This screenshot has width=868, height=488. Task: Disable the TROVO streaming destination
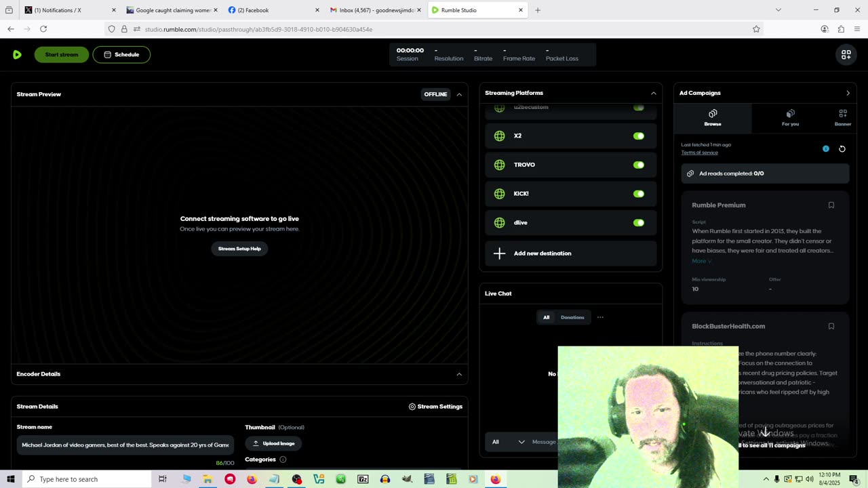coord(639,165)
